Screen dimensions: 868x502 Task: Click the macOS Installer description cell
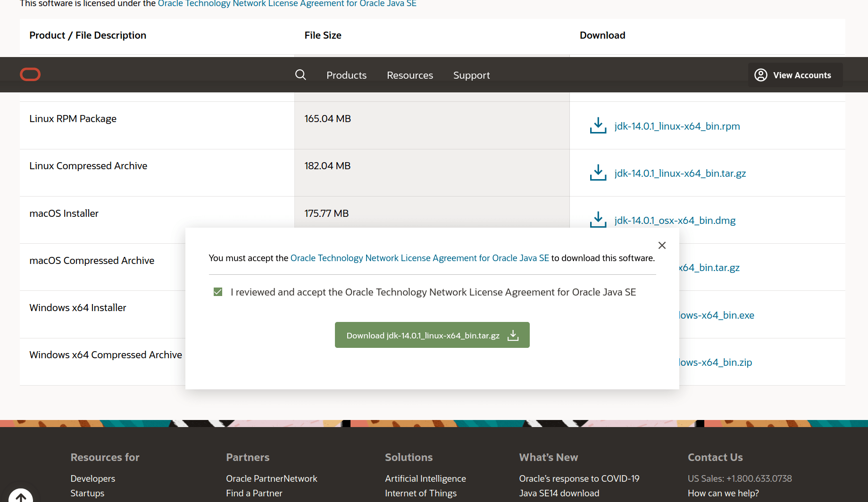click(x=157, y=220)
